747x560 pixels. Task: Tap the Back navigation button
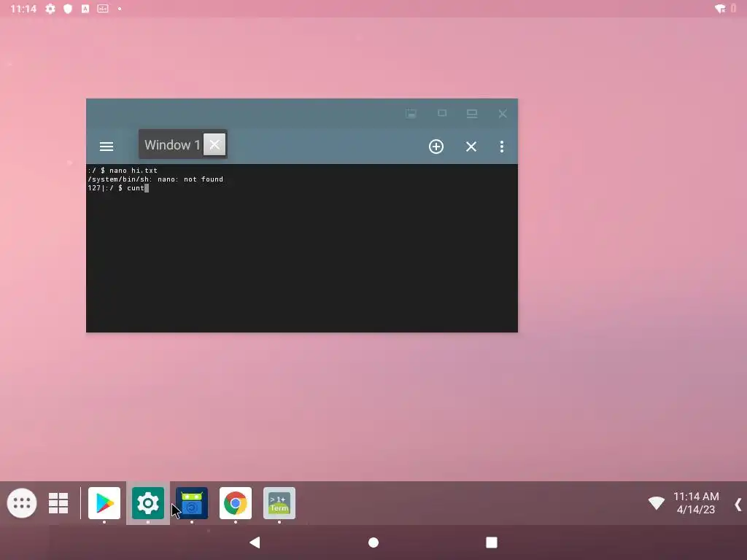255,542
